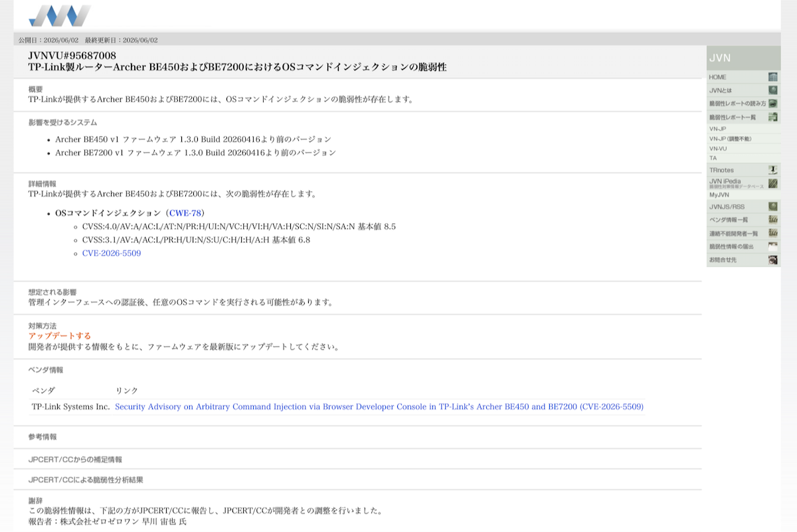Click the 報告者 credit line
Screen dimensions: 797x532
[108, 522]
